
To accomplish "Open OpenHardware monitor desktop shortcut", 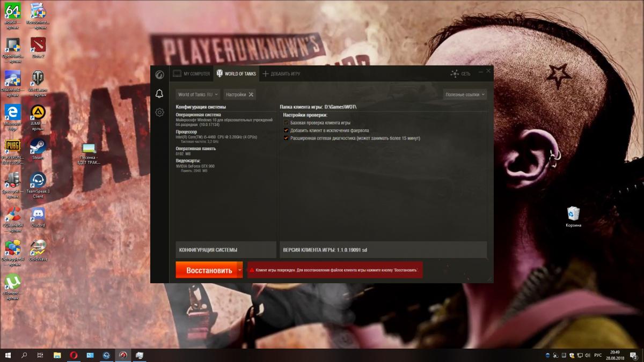I will (12, 50).
